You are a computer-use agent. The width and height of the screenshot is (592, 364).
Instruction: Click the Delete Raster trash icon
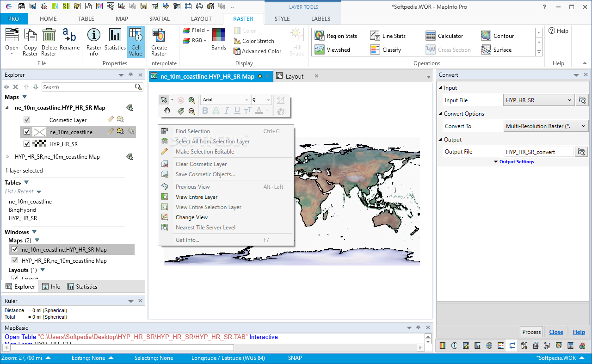point(49,42)
